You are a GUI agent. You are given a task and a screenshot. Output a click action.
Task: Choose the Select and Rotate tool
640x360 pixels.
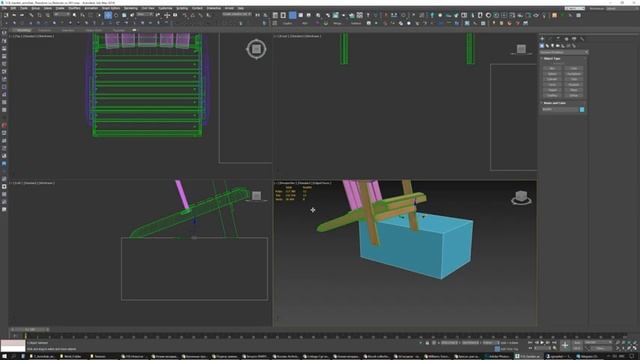pyautogui.click(x=116, y=15)
